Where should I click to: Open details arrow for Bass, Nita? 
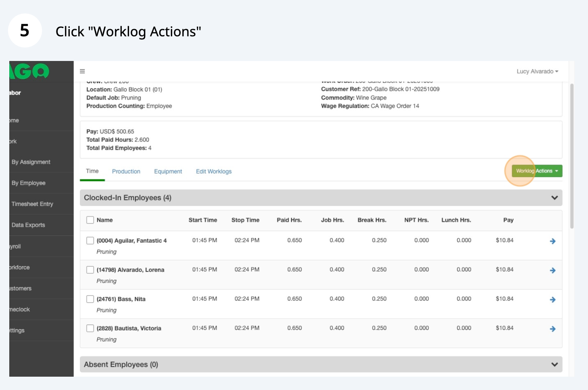click(553, 300)
